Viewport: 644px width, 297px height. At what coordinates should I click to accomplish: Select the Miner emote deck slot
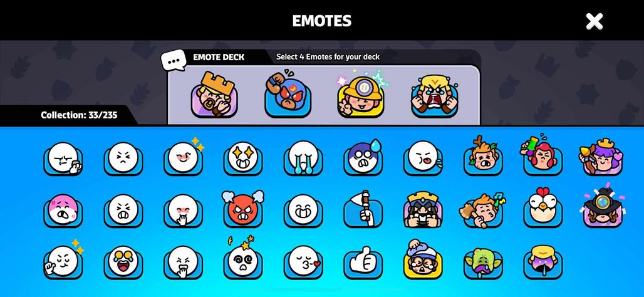click(x=361, y=95)
